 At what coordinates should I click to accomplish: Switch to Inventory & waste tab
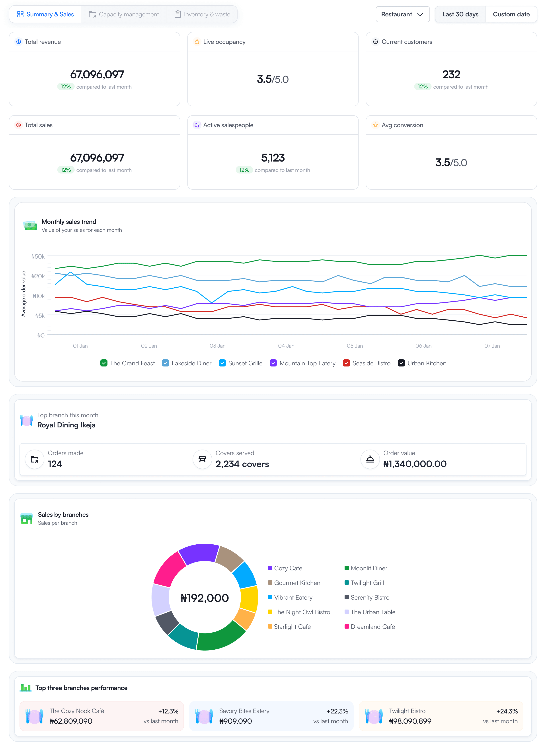[x=202, y=14]
